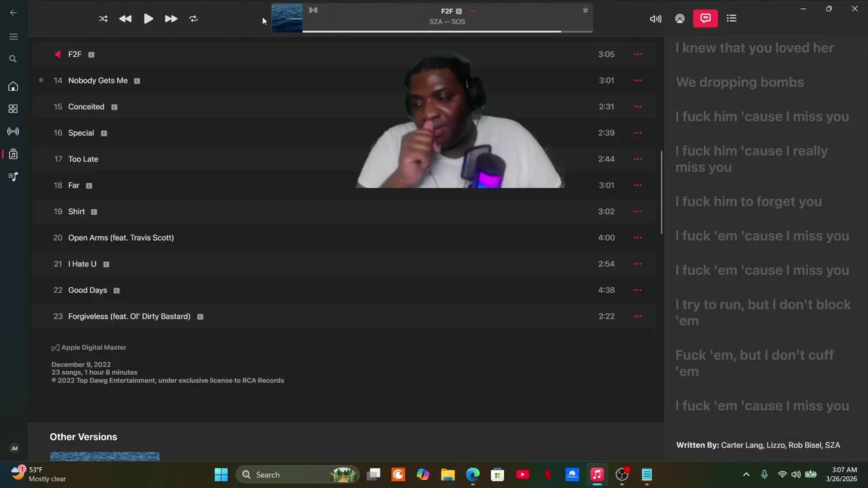This screenshot has height=488, width=868.
Task: Click the album list scrollbar
Action: click(x=661, y=192)
